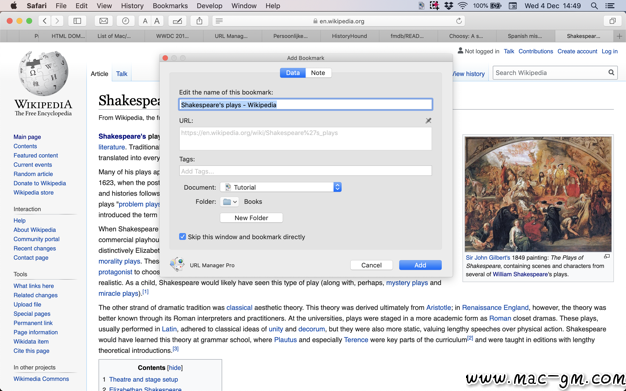Viewport: 626px width, 391px height.
Task: Open the Document Tutorial dropdown
Action: pos(281,187)
